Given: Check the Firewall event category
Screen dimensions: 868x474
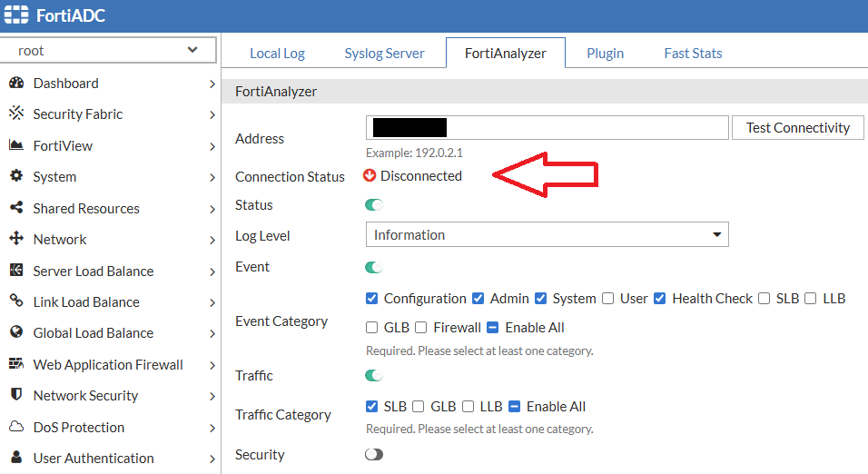Looking at the screenshot, I should (421, 328).
